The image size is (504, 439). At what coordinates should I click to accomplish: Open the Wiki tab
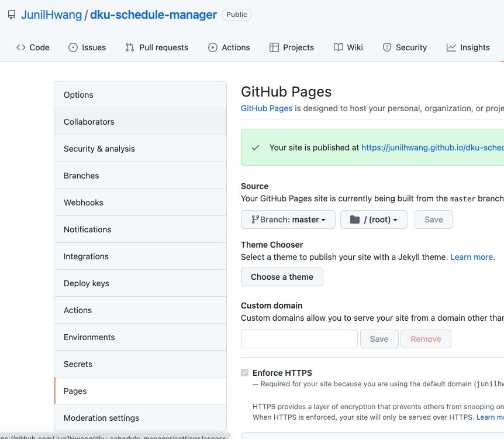point(348,47)
